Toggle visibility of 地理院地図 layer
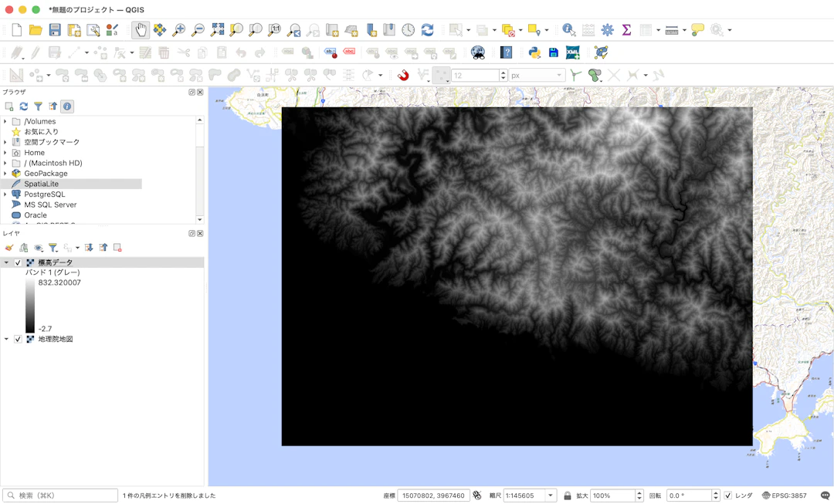Viewport: 834px width, 504px height. click(x=18, y=339)
